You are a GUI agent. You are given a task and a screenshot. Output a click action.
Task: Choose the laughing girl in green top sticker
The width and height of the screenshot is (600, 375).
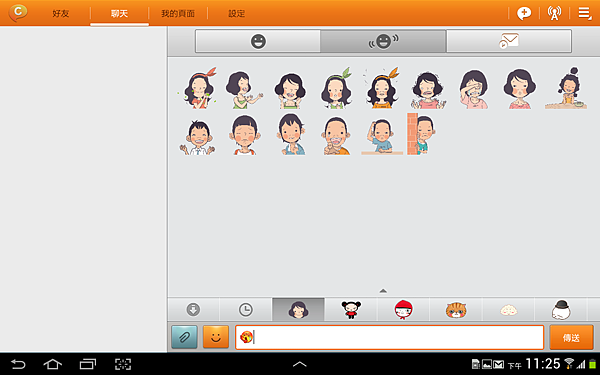pyautogui.click(x=290, y=91)
